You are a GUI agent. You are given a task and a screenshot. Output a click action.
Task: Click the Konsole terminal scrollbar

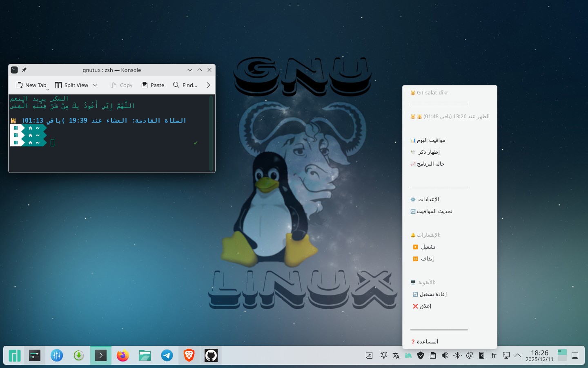[211, 133]
